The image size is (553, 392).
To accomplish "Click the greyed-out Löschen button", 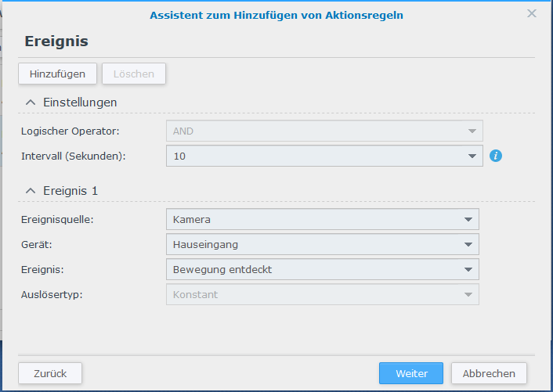I will (x=134, y=74).
